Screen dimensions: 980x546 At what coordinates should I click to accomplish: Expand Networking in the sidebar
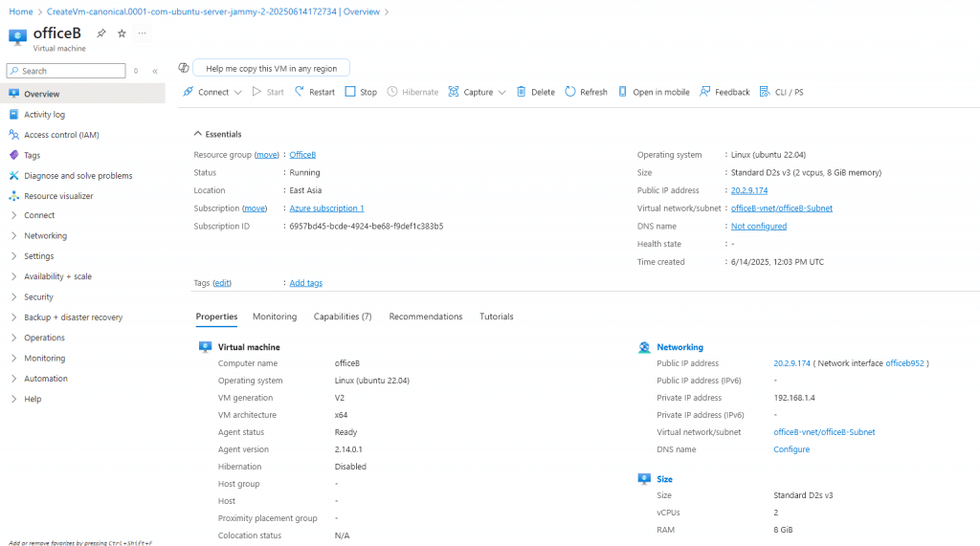(x=45, y=235)
